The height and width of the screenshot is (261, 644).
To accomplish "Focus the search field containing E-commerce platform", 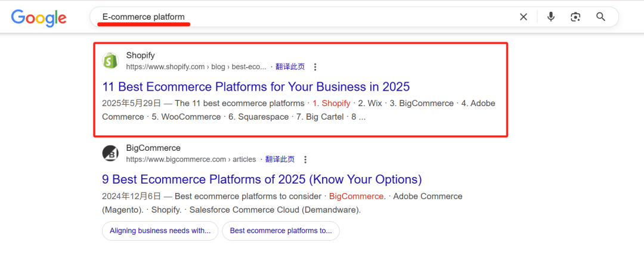I will (304, 17).
